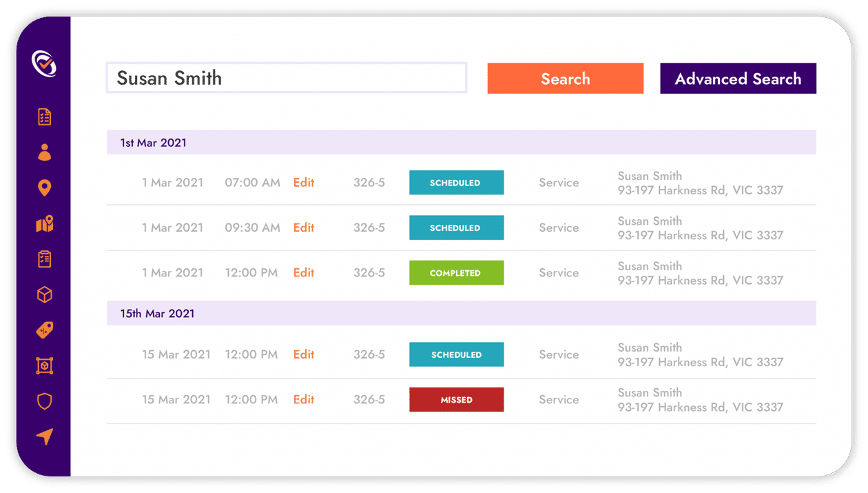
Task: Open the price tag sidebar icon
Action: coord(45,330)
